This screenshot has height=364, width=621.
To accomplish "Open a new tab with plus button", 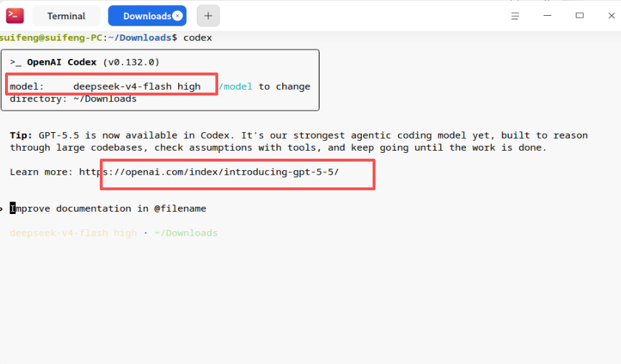I will click(x=208, y=16).
